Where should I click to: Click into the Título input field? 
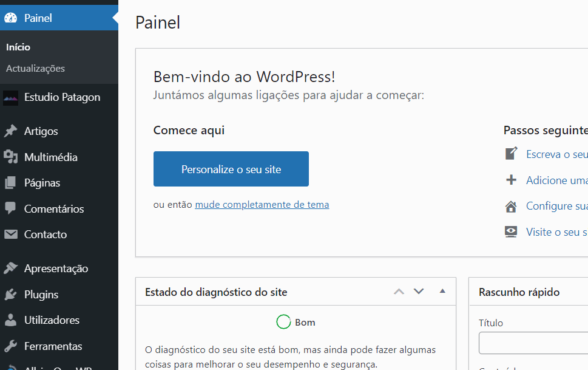tap(533, 343)
